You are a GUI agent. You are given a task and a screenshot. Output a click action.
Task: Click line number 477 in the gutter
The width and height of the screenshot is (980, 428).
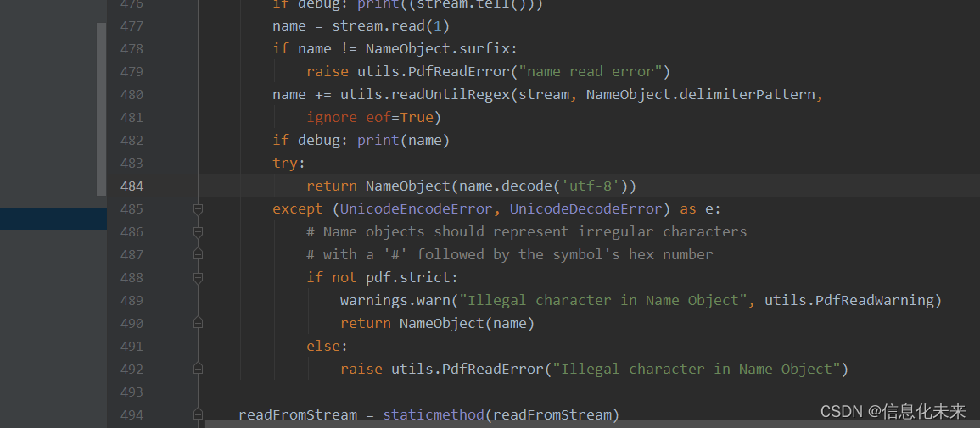click(x=132, y=26)
